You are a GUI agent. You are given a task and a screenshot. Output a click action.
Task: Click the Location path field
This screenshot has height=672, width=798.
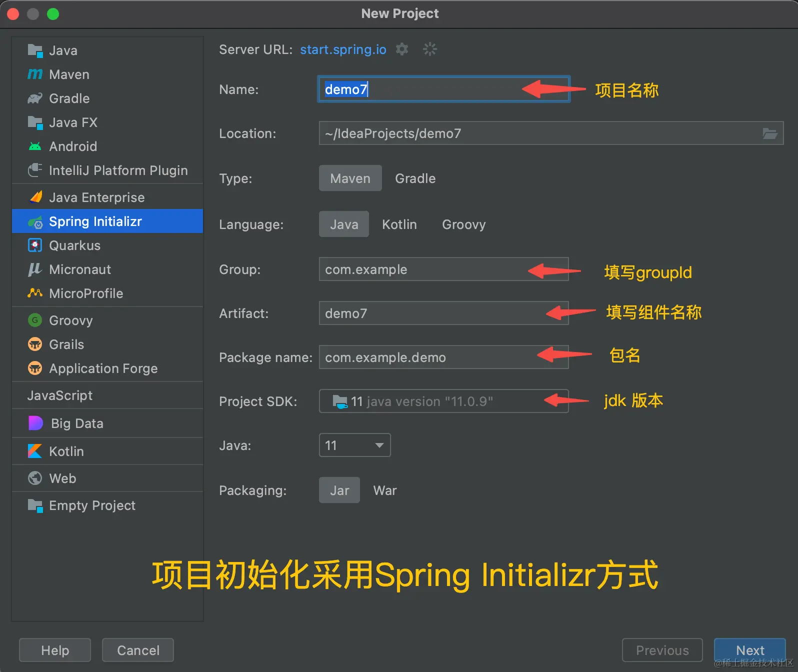pyautogui.click(x=551, y=133)
